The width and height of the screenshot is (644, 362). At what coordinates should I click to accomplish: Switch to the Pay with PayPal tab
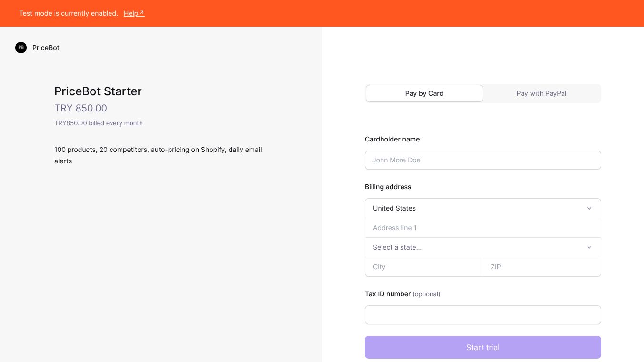coord(542,93)
